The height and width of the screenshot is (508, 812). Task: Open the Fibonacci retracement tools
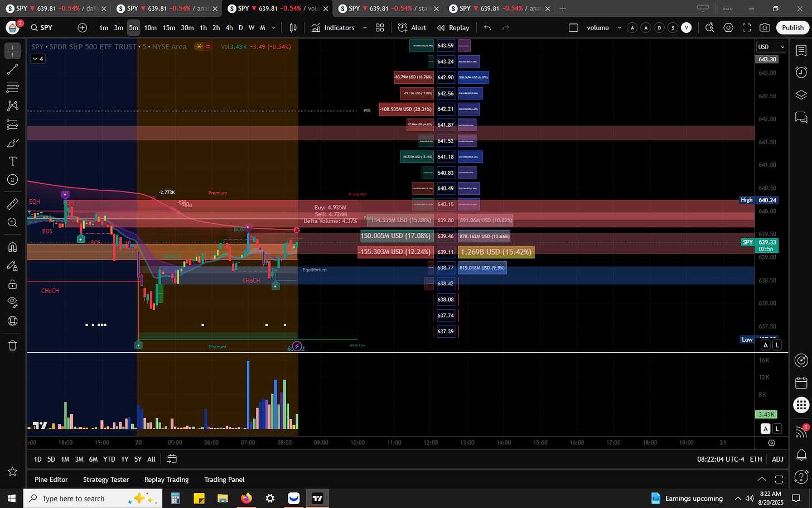12,88
